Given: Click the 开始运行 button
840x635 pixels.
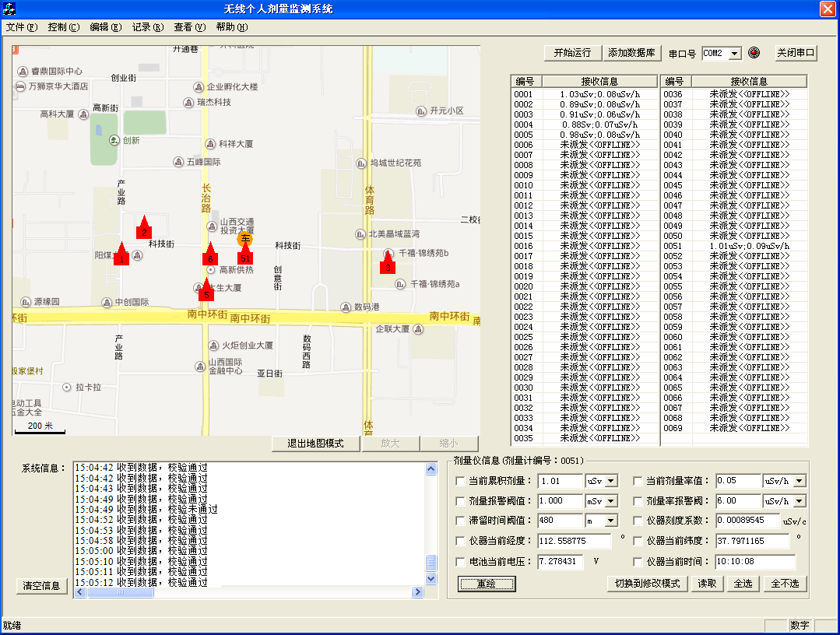Looking at the screenshot, I should (572, 52).
